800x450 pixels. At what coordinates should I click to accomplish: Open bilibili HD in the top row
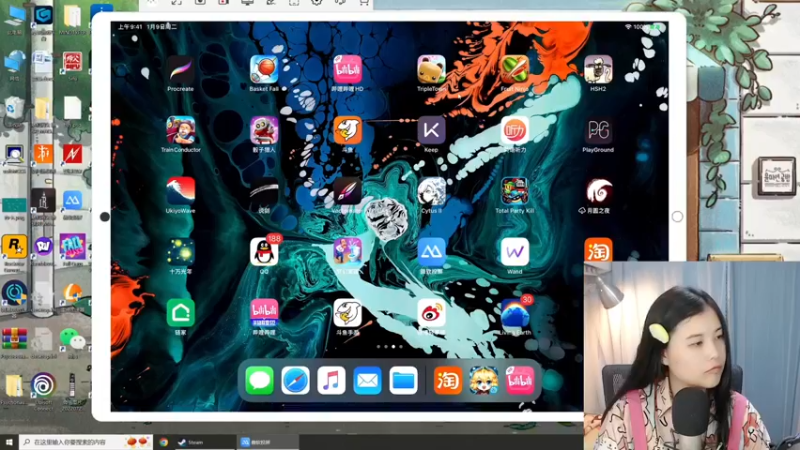[347, 70]
